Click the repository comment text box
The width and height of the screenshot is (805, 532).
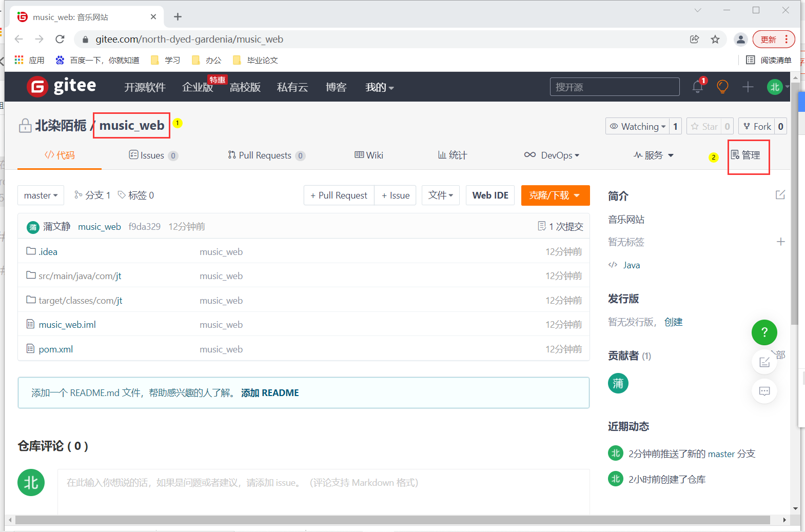click(323, 491)
